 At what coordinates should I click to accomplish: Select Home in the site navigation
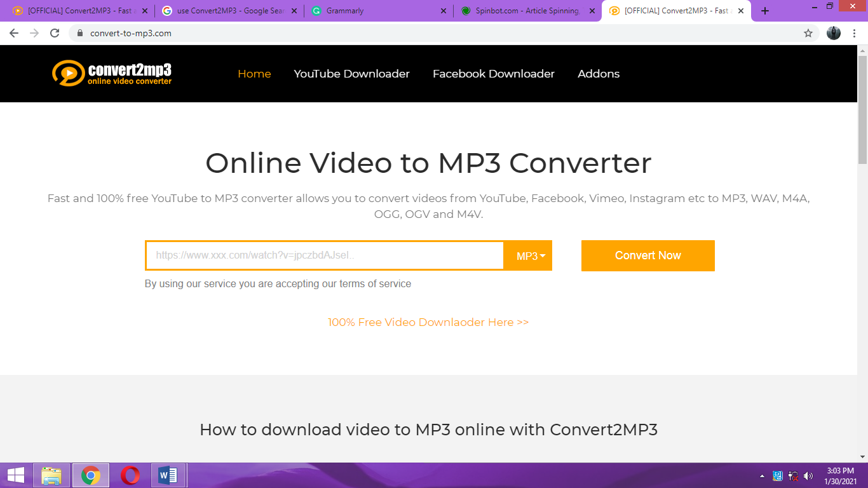(254, 74)
